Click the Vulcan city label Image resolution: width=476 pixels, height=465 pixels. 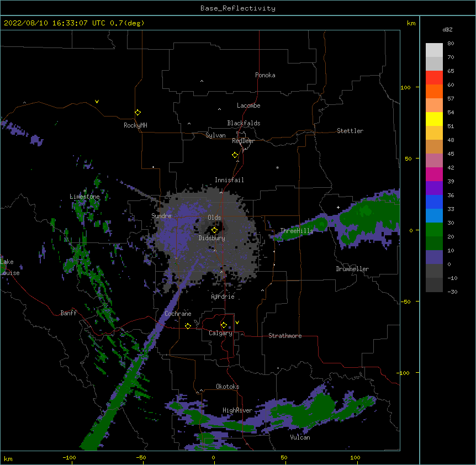pyautogui.click(x=300, y=437)
